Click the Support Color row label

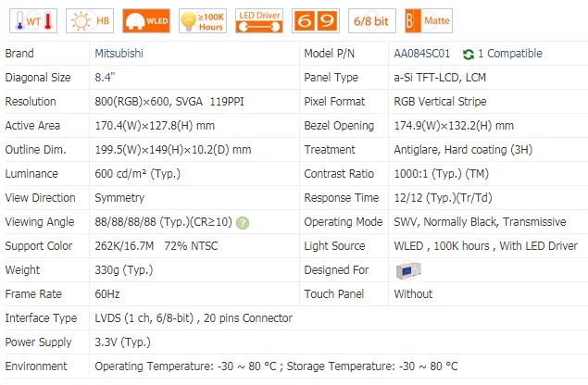point(39,246)
